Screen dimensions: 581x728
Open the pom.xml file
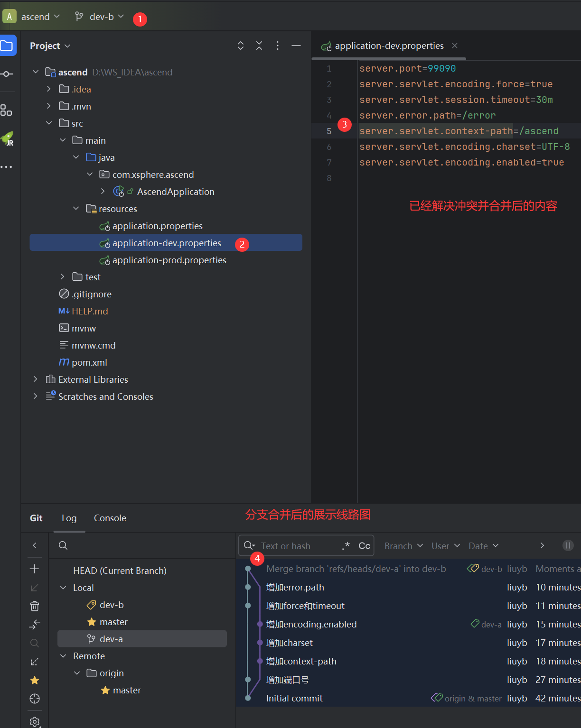coord(89,362)
